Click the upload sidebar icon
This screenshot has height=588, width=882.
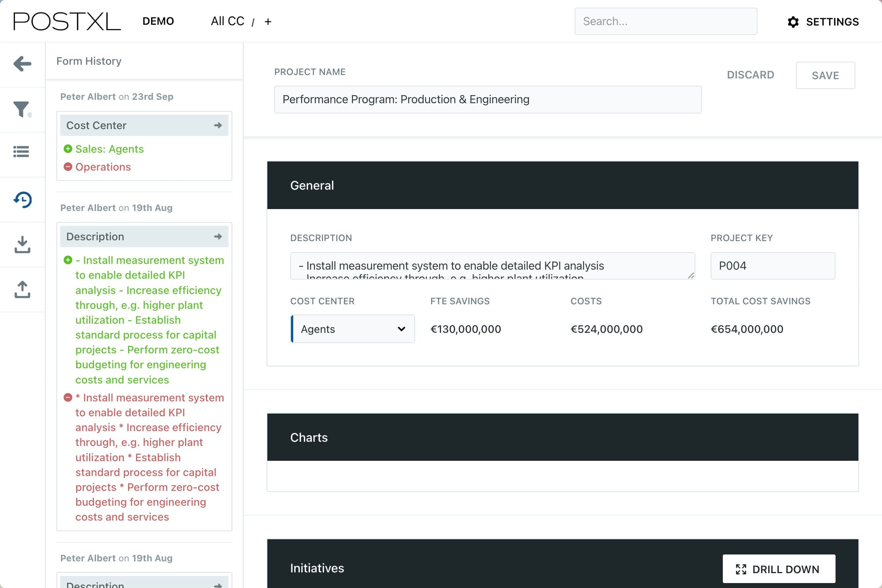[22, 289]
